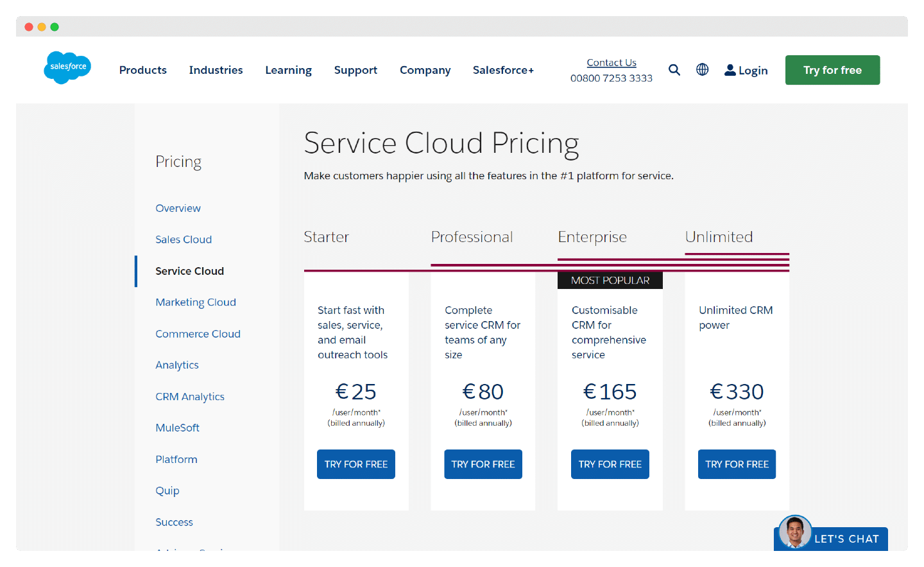This screenshot has width=924, height=567.
Task: Open Analytics pricing in sidebar
Action: (177, 365)
